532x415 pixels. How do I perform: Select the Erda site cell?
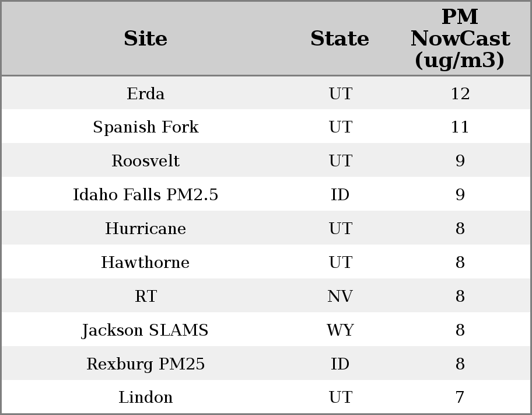point(146,93)
